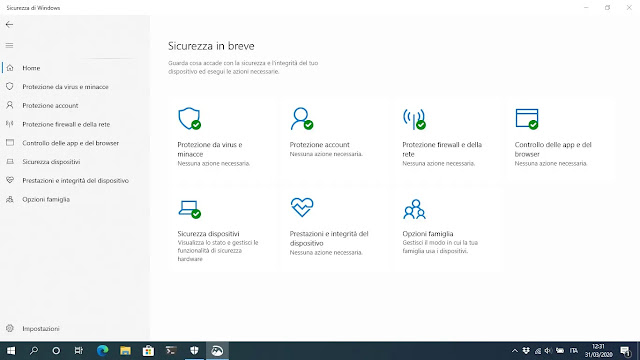Click the Opzioni famiglia tile title
This screenshot has width=640, height=360.
[428, 233]
